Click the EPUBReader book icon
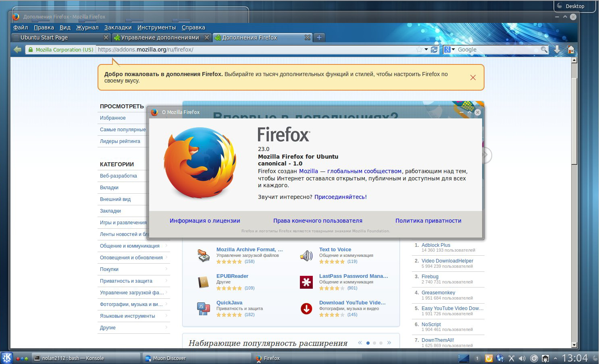Screen dimensions: 599x364 point(204,282)
